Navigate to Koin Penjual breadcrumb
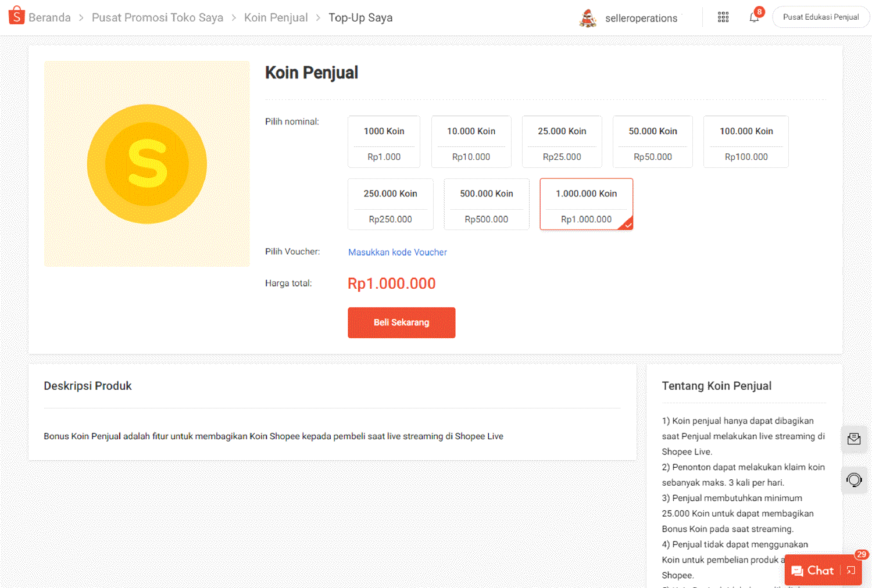 point(276,17)
